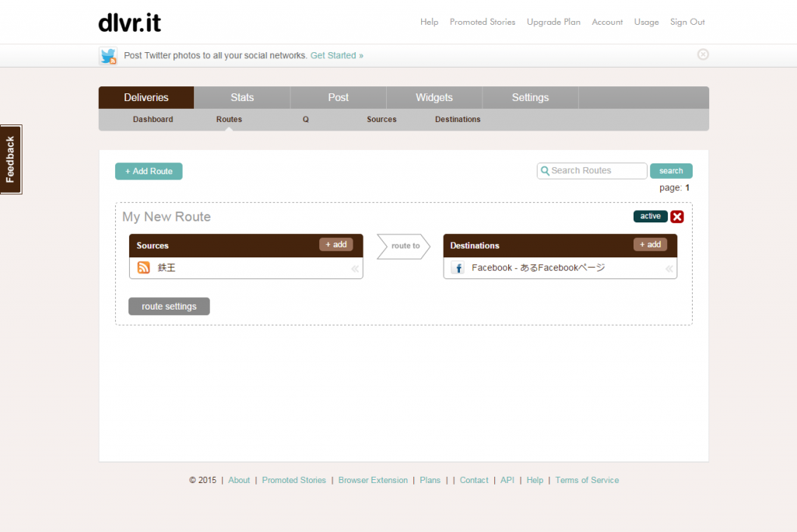Click the Get Started link
797x532 pixels.
coord(337,55)
